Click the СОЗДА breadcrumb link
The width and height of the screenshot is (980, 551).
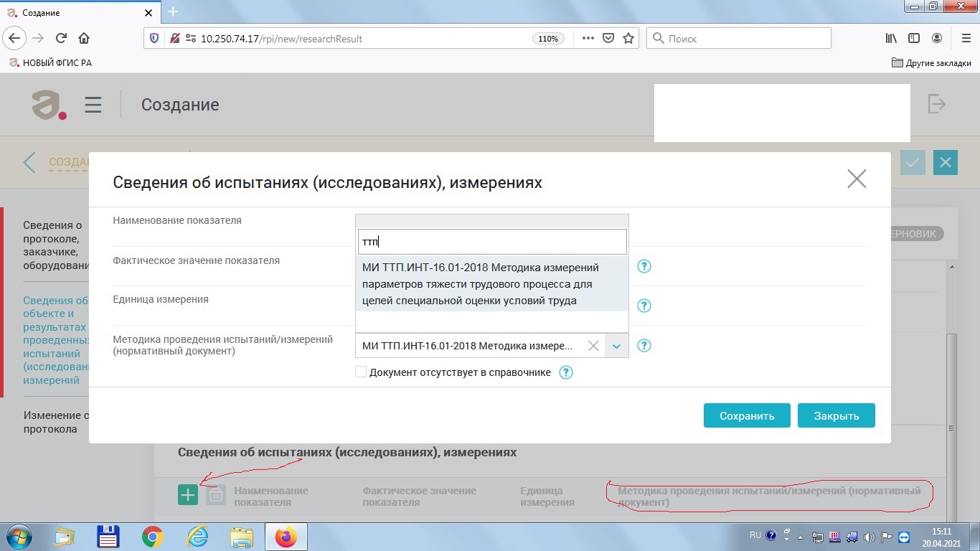68,162
